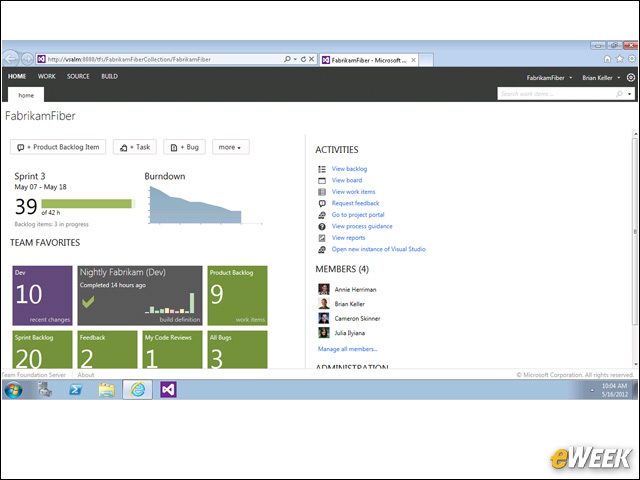Click Cameron Skinner's avatar
The height and width of the screenshot is (480, 640).
324,318
